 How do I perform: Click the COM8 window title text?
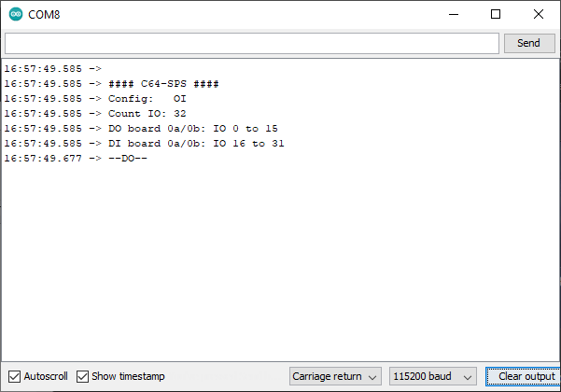click(44, 15)
